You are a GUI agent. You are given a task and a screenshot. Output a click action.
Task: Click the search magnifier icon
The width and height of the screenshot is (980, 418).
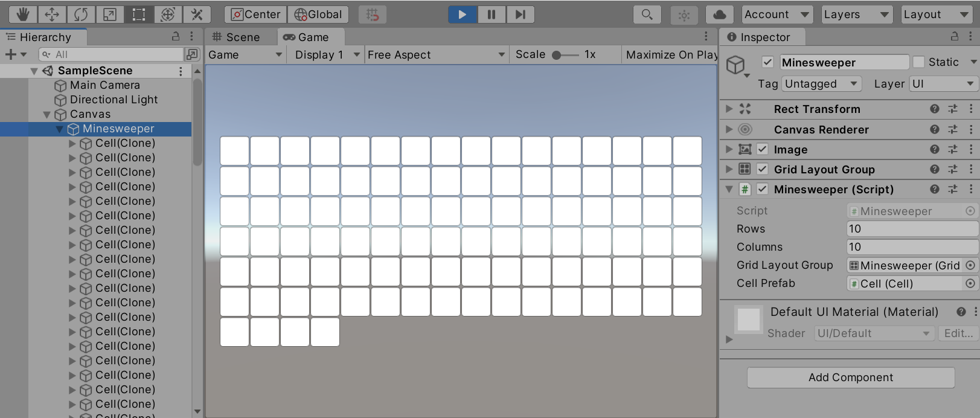647,14
